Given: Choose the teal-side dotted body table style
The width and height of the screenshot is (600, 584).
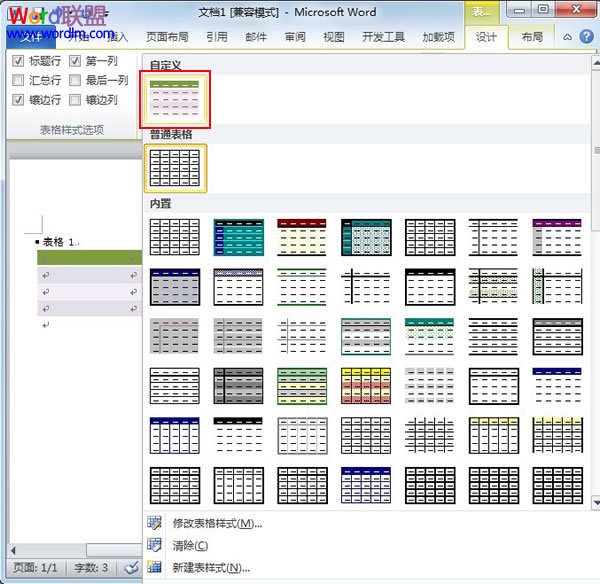Looking at the screenshot, I should point(366,237).
